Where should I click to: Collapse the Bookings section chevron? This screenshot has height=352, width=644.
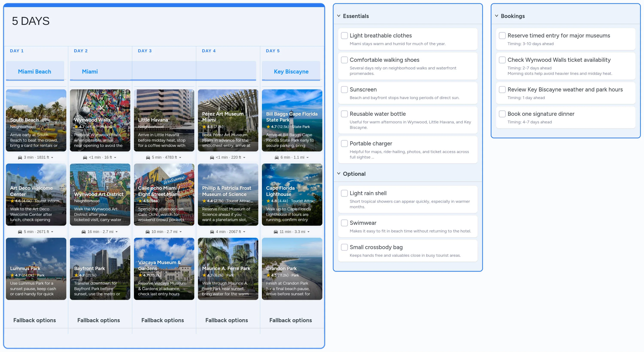(x=497, y=16)
